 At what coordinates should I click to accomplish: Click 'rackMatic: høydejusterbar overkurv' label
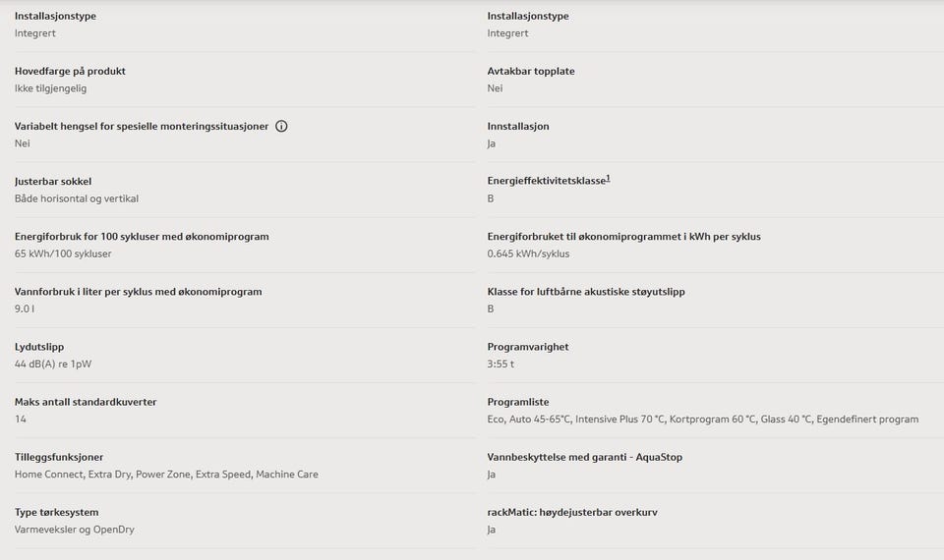point(571,512)
